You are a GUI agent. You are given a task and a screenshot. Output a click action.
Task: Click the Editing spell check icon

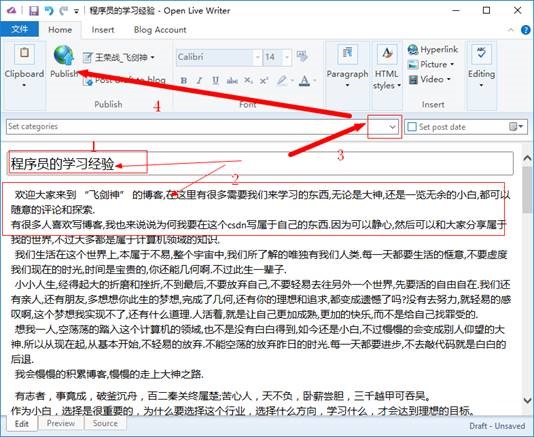point(481,53)
